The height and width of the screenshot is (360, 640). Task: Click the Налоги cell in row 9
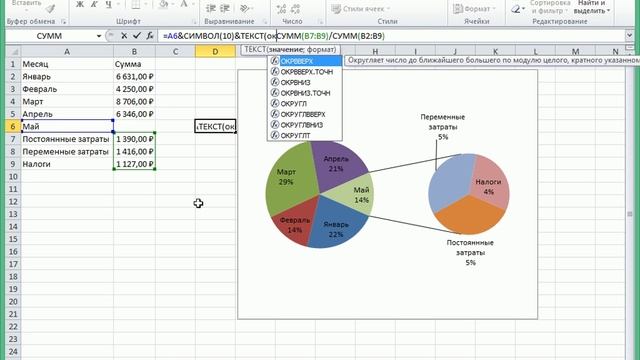[x=67, y=164]
